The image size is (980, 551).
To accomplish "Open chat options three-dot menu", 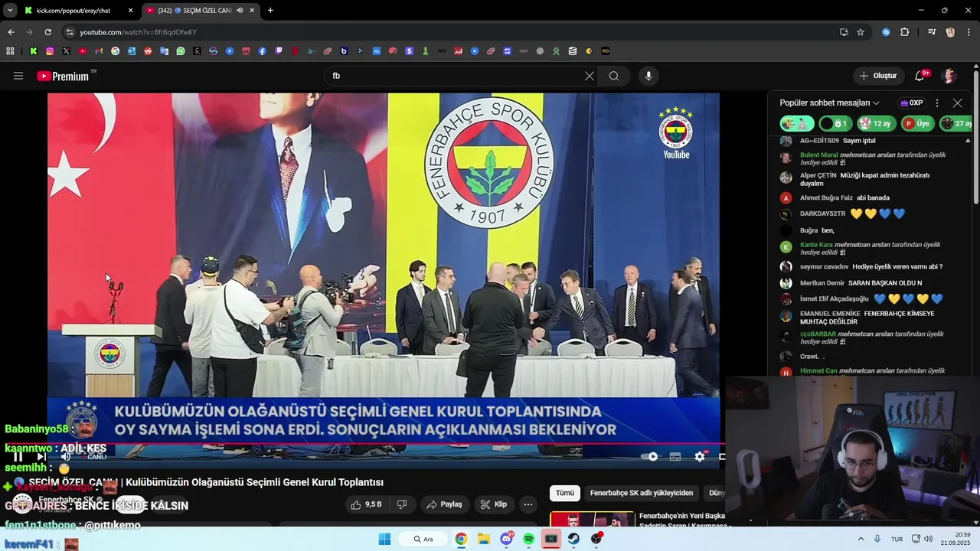I will [936, 103].
